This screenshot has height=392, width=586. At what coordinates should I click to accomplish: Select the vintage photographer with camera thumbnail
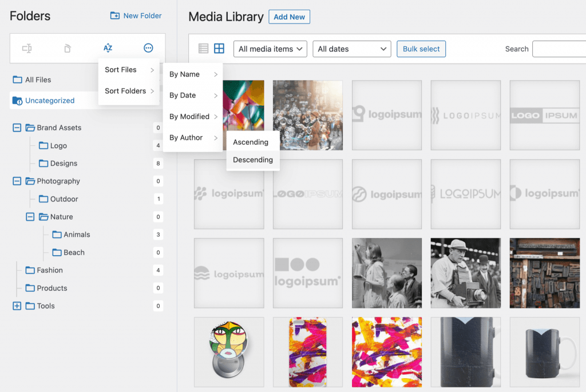pyautogui.click(x=466, y=273)
